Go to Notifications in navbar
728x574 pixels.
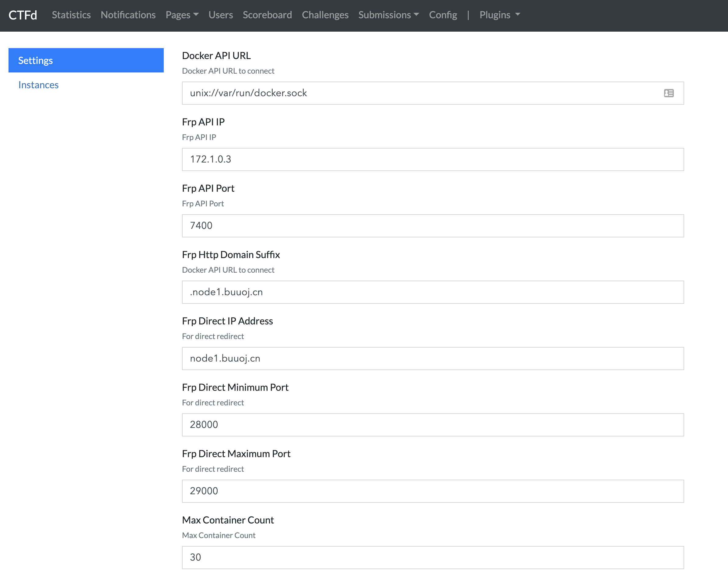coord(128,15)
